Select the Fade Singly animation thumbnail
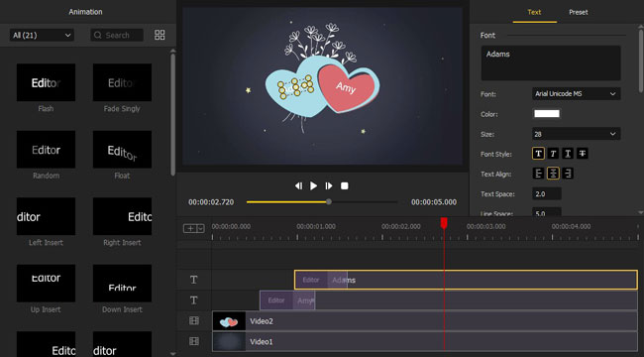Image resolution: width=644 pixels, height=357 pixels. (x=122, y=82)
